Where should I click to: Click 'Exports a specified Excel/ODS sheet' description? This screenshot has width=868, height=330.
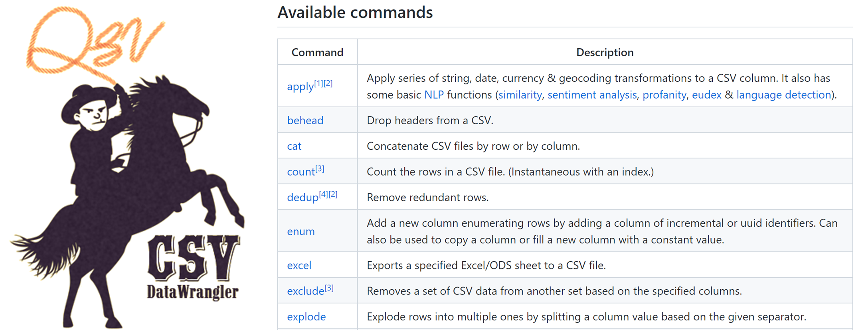tap(486, 265)
